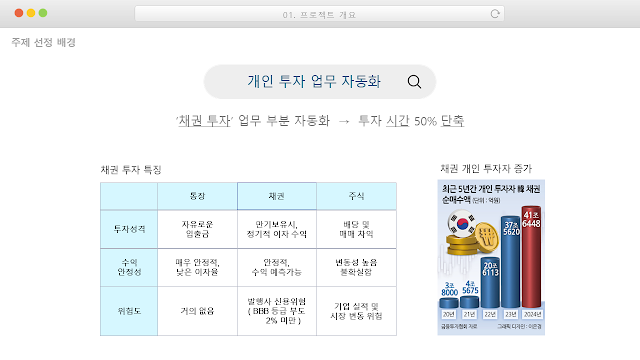Click the red close window dot
This screenshot has width=640, height=360.
click(19, 13)
